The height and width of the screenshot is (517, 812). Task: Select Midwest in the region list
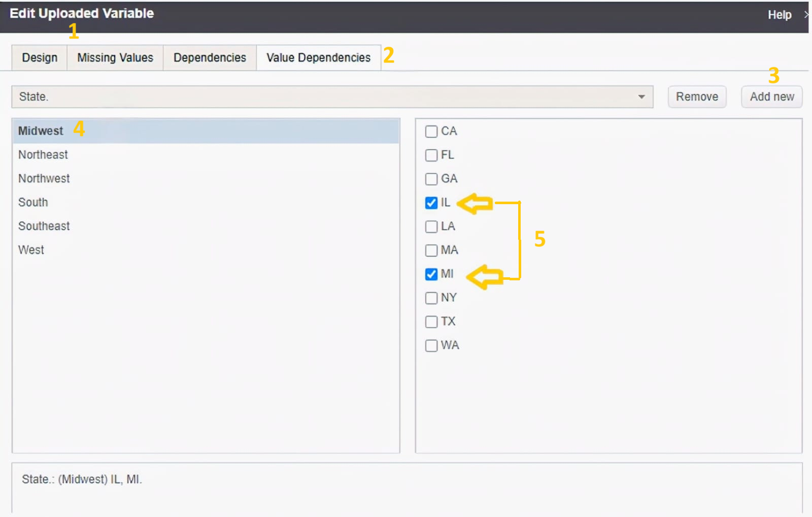[x=206, y=131]
